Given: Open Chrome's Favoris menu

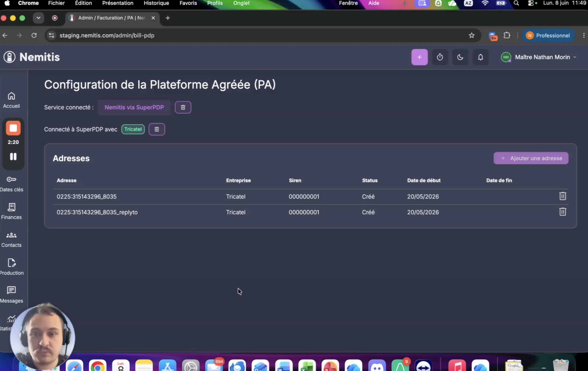Looking at the screenshot, I should [188, 3].
